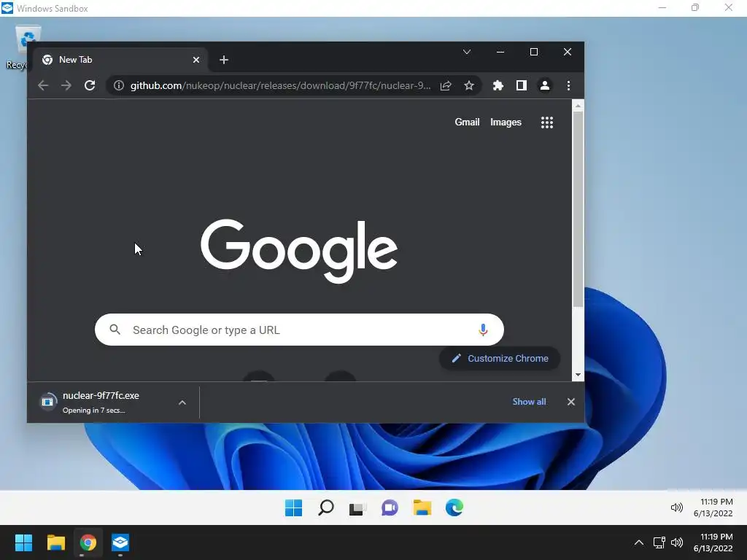This screenshot has width=747, height=560.
Task: Open Google Images link
Action: (x=506, y=122)
